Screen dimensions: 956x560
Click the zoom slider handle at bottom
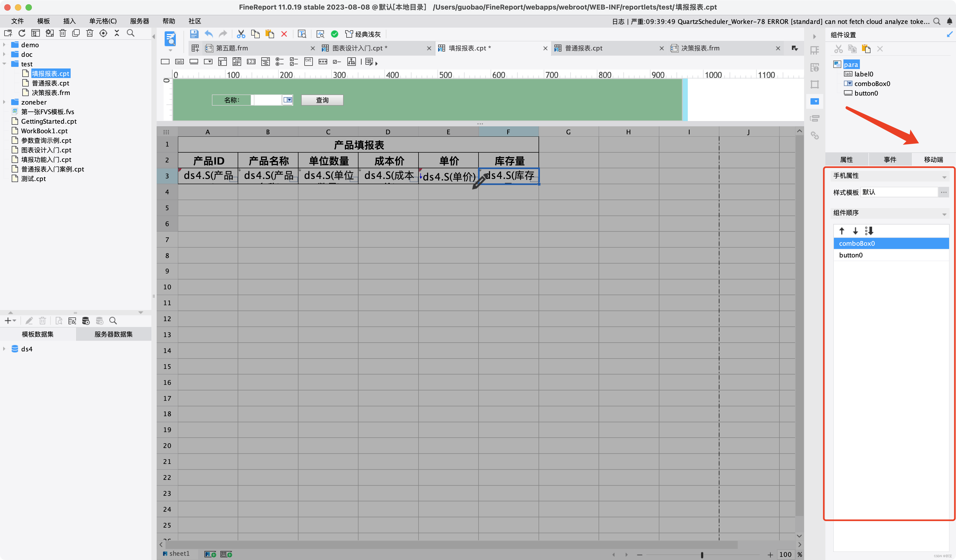pyautogui.click(x=702, y=554)
